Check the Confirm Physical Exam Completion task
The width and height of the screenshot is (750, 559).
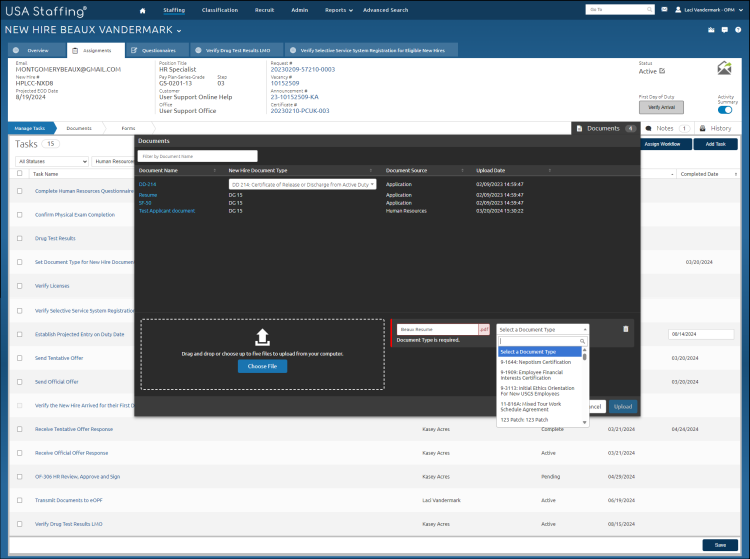pyautogui.click(x=20, y=215)
